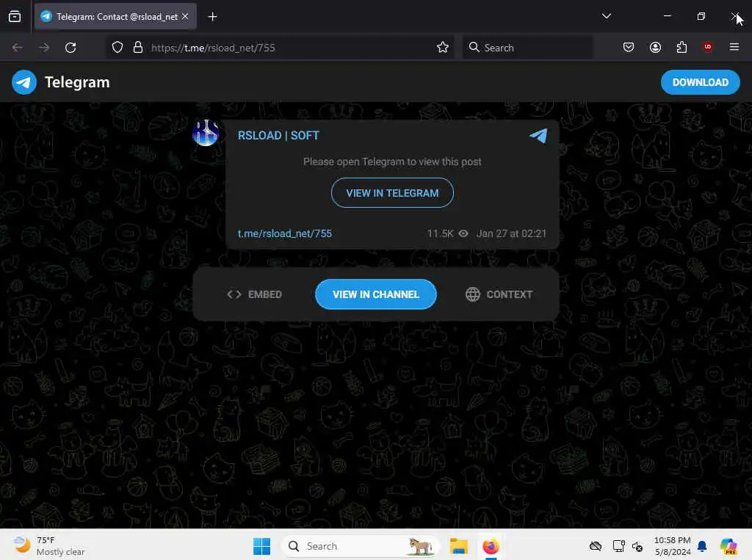Select the Telegram: Contact @rsload_net tab
The width and height of the screenshot is (752, 560).
tap(115, 16)
